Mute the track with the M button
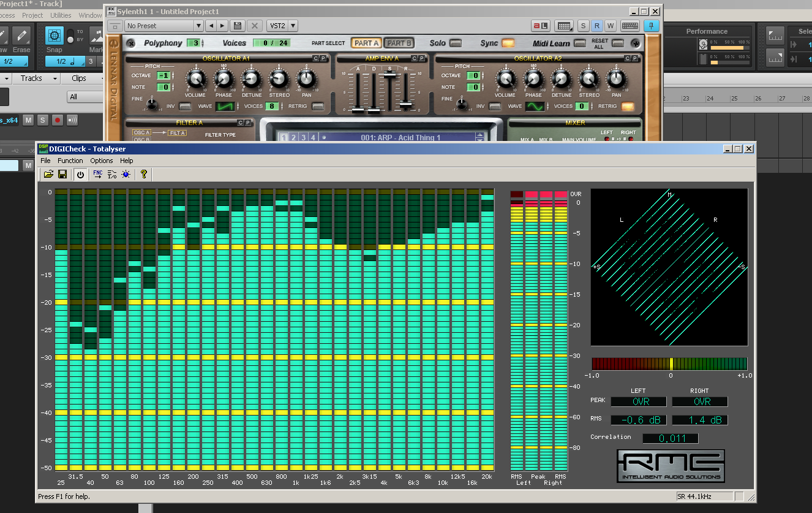This screenshot has width=812, height=513. [28, 120]
